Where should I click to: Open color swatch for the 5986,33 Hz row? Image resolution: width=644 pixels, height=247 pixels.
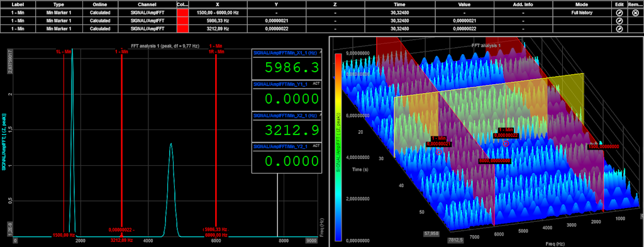(182, 21)
